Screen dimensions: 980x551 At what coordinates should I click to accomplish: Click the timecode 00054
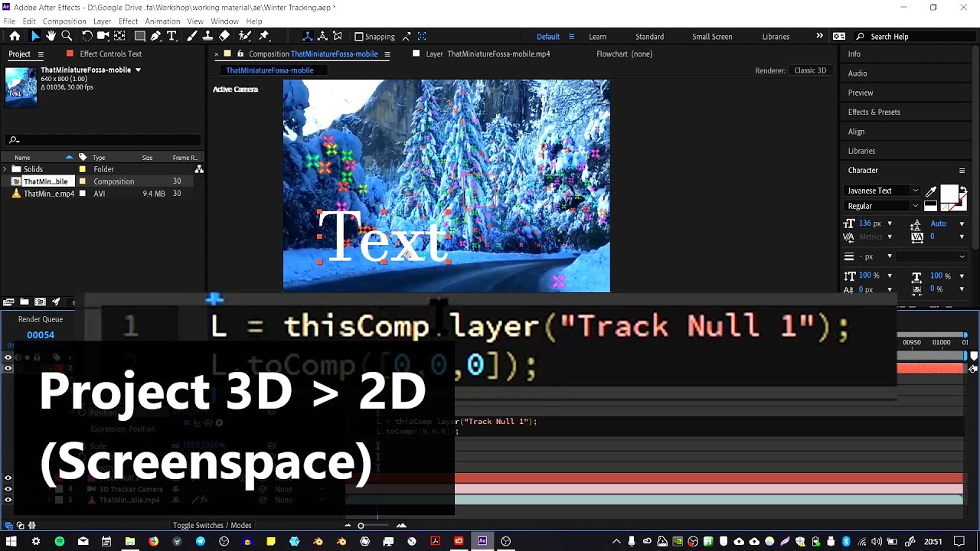[41, 335]
